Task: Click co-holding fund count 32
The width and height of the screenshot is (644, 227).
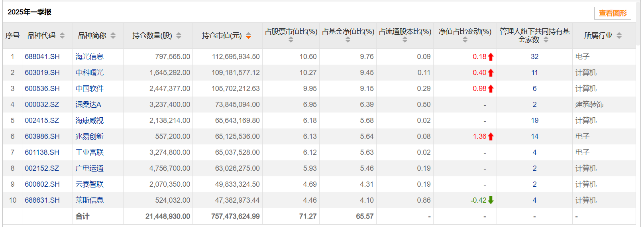Action: 534,57
